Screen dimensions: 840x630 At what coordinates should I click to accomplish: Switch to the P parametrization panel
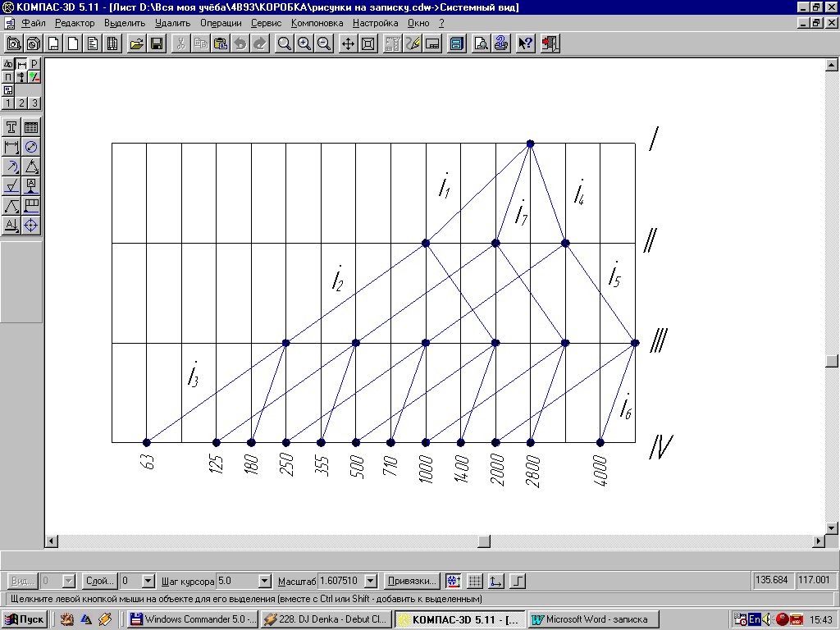(x=34, y=64)
